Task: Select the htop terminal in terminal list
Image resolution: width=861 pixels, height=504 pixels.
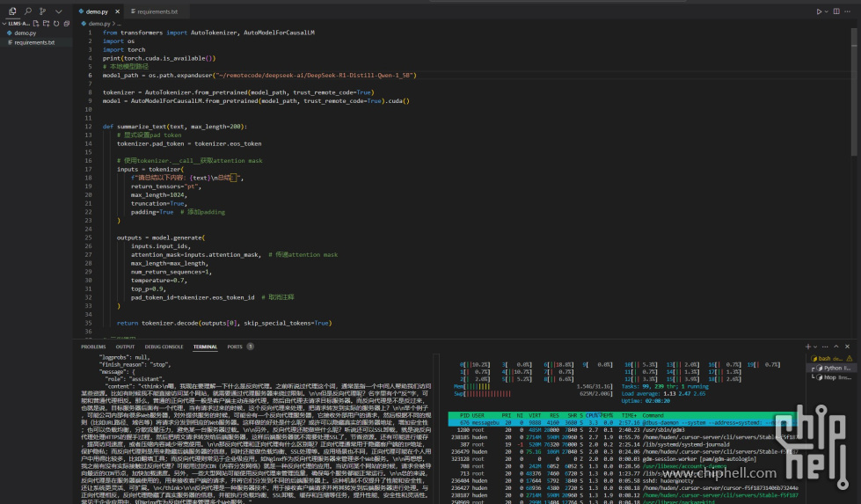Action: pos(832,377)
